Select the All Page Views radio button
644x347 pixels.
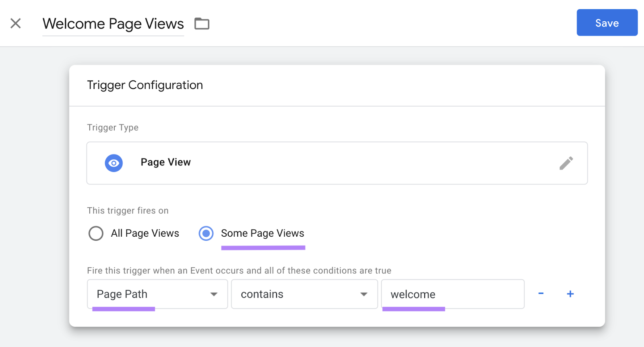[96, 233]
